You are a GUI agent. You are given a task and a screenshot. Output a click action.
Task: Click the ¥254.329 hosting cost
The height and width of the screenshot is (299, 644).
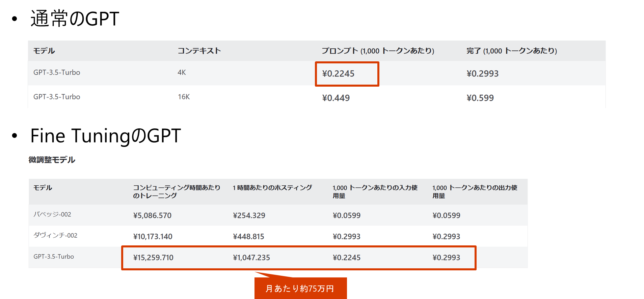[x=249, y=215]
